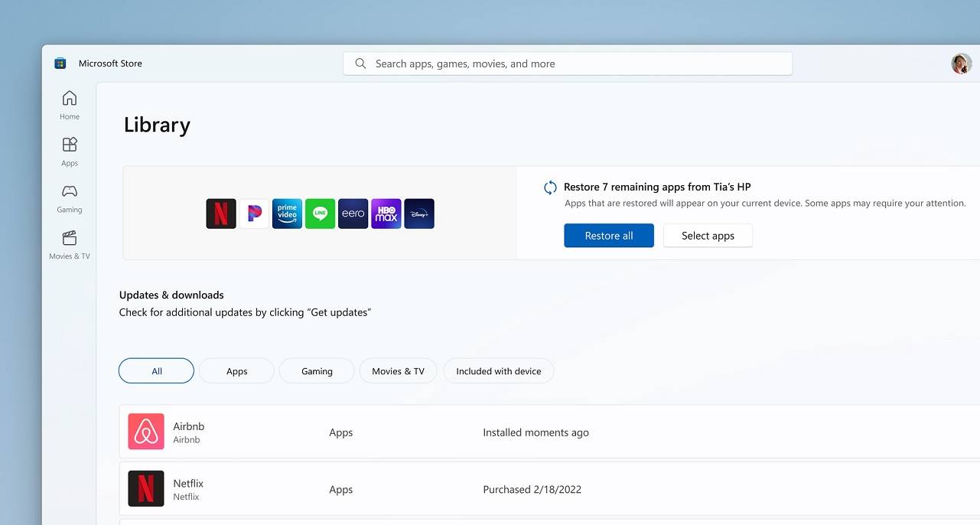Viewport: 980px width, 525px height.
Task: Open Movies & TV from the sidebar
Action: [x=69, y=245]
